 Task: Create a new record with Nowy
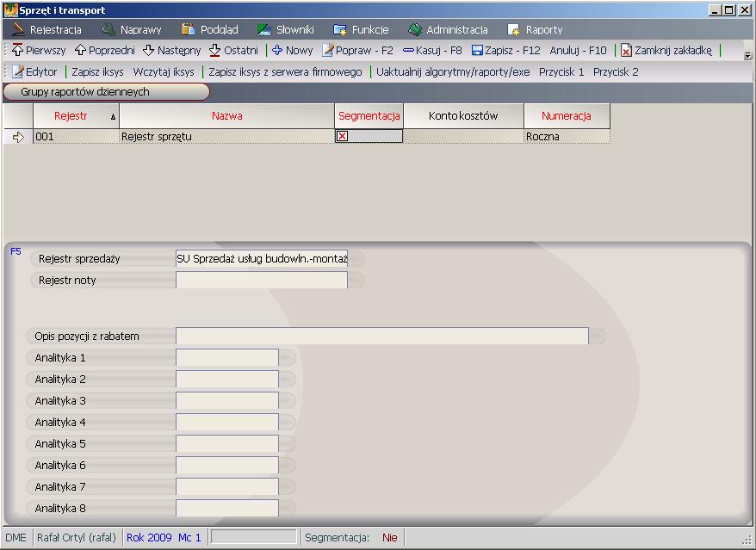click(293, 51)
